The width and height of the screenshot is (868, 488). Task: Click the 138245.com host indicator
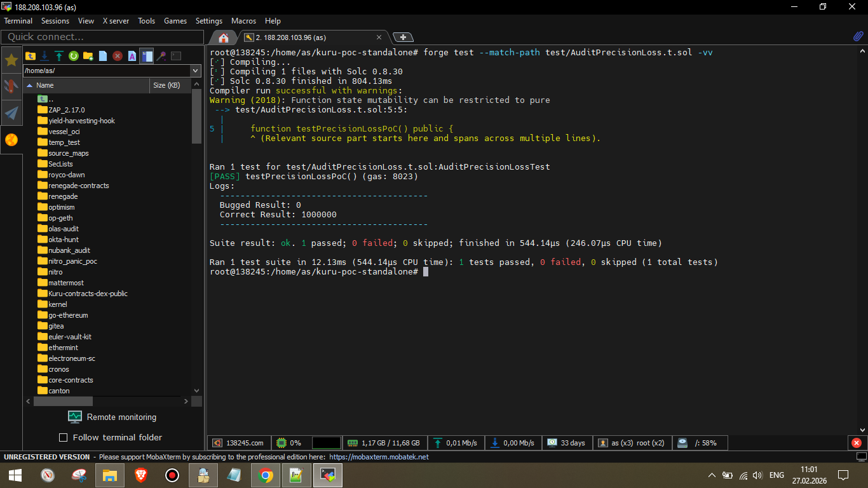(x=239, y=443)
